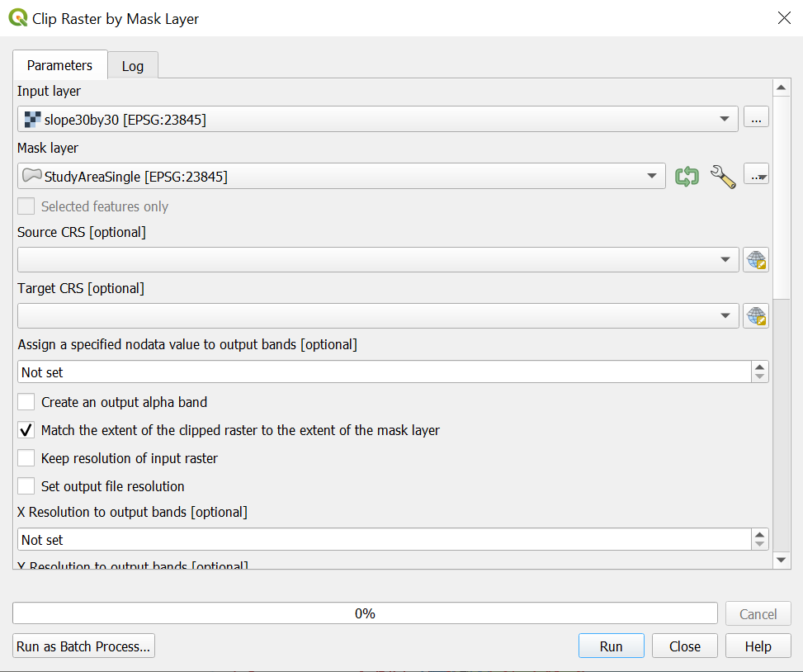Open the Source CRS dropdown list
Image resolution: width=803 pixels, height=672 pixels.
point(725,260)
